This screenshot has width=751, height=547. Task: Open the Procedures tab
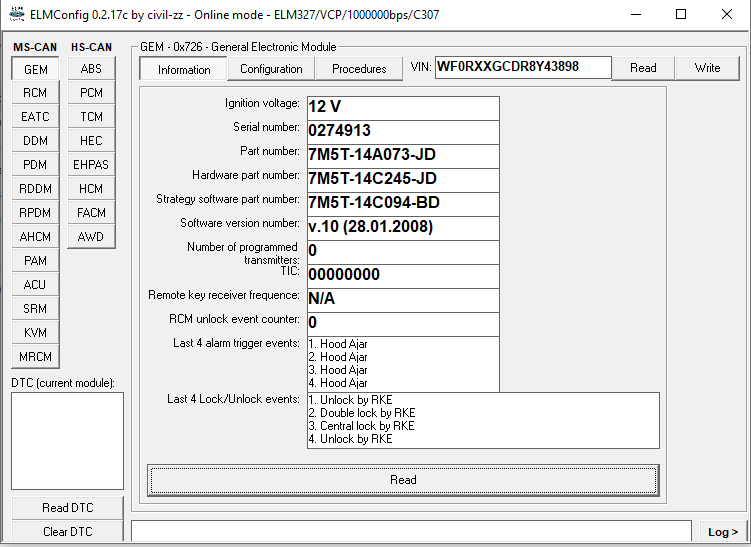(359, 69)
